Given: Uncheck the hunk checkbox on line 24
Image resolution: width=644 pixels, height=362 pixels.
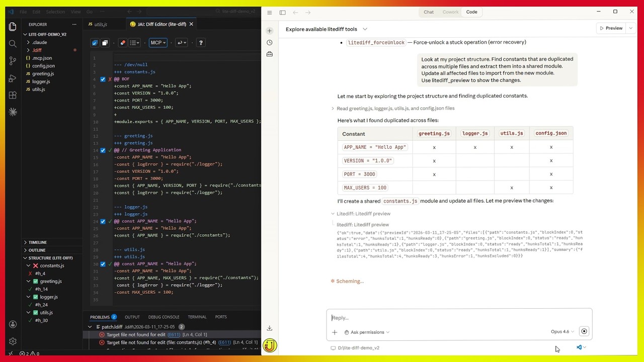Looking at the screenshot, I should point(103,221).
